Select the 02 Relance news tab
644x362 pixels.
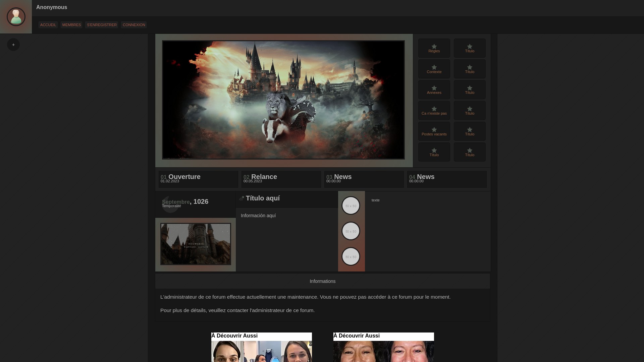pyautogui.click(x=281, y=179)
